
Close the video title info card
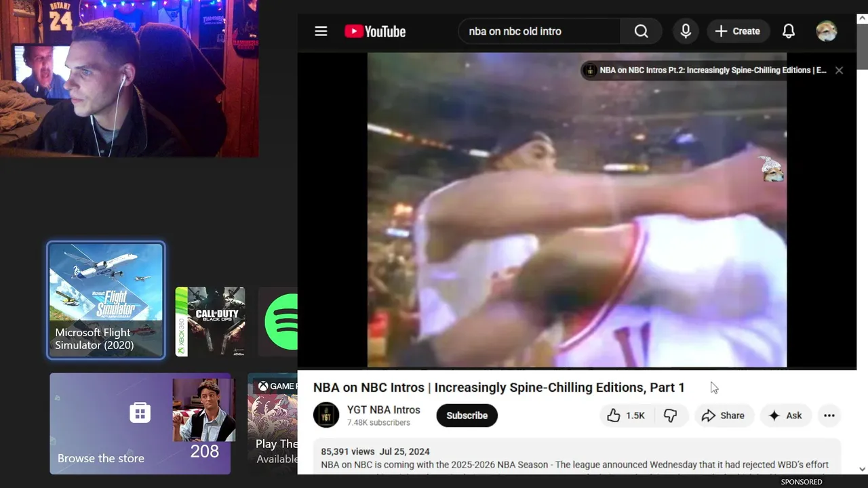pyautogui.click(x=839, y=70)
